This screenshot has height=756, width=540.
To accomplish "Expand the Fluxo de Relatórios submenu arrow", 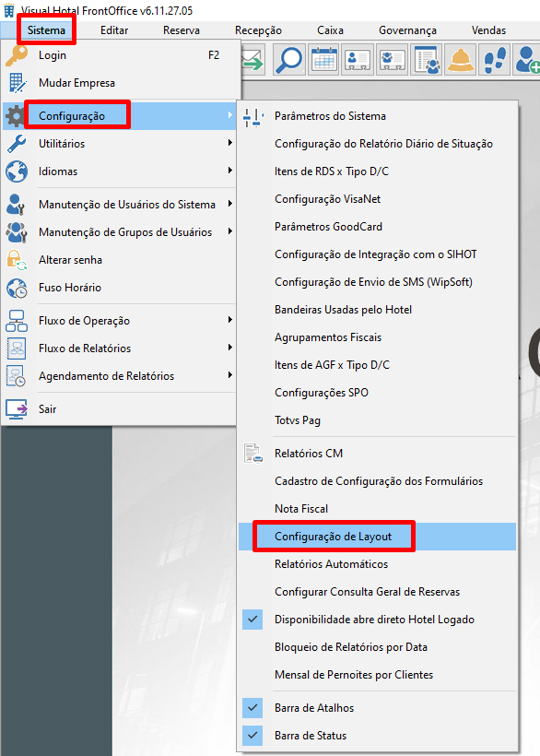I will (230, 348).
